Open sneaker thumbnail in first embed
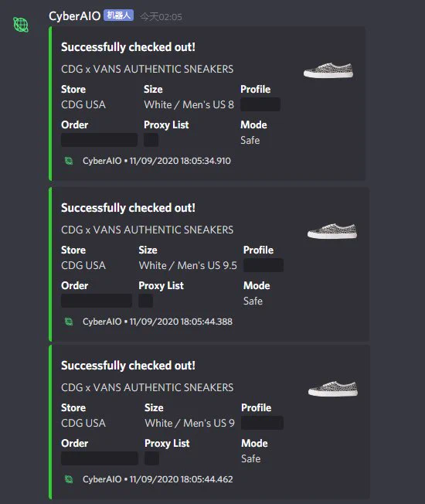The image size is (425, 504). pos(328,70)
